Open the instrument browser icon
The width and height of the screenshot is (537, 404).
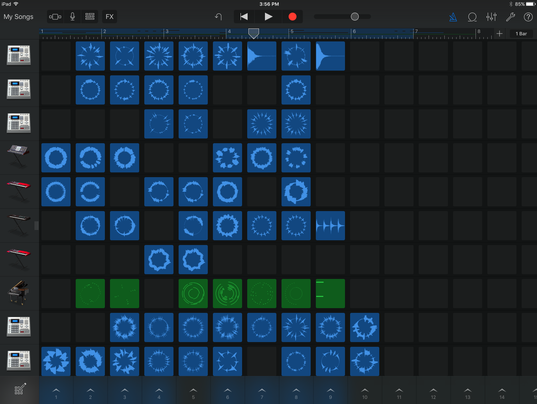coord(55,17)
